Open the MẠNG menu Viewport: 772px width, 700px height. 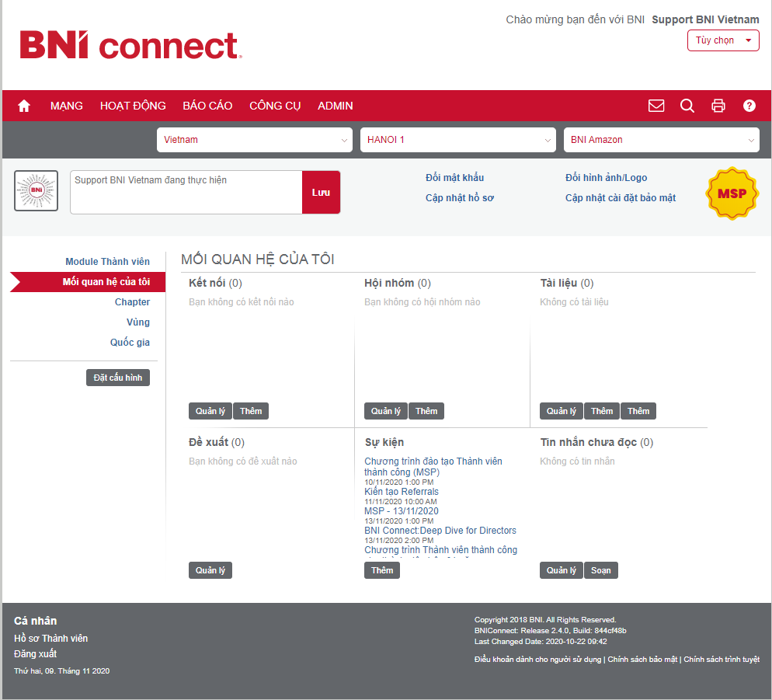67,106
